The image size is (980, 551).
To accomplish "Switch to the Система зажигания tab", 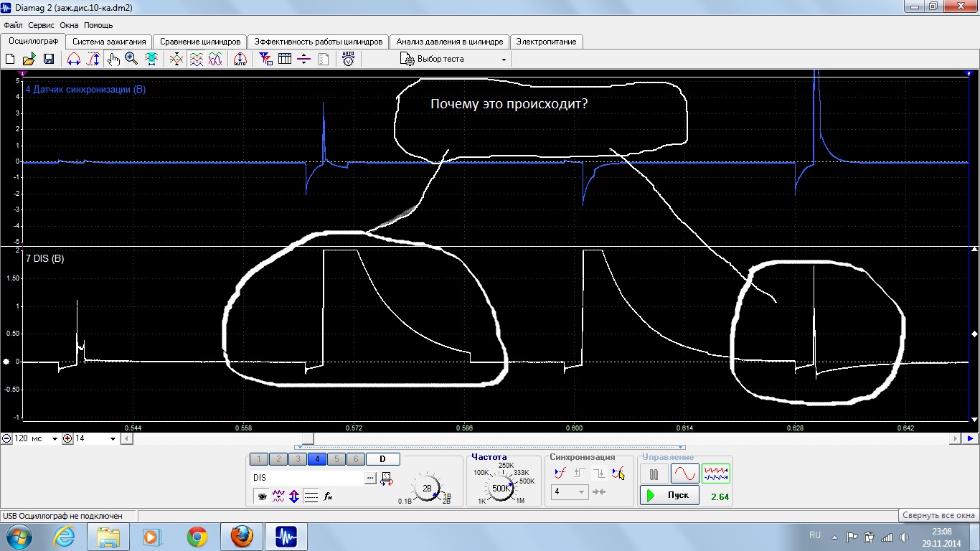I will point(110,42).
